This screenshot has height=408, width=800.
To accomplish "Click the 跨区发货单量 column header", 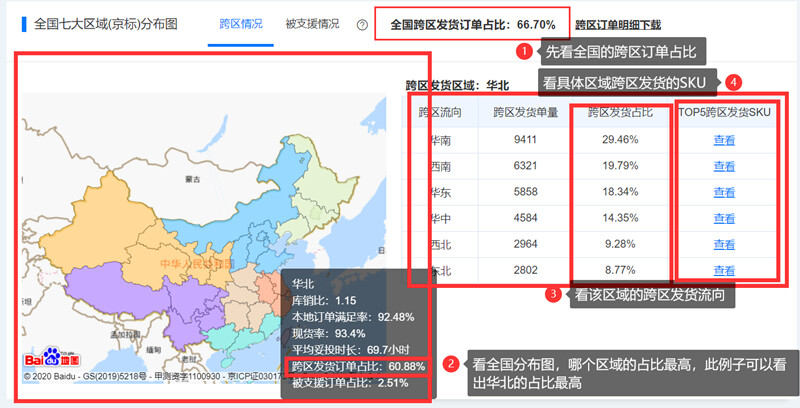I will tap(525, 113).
